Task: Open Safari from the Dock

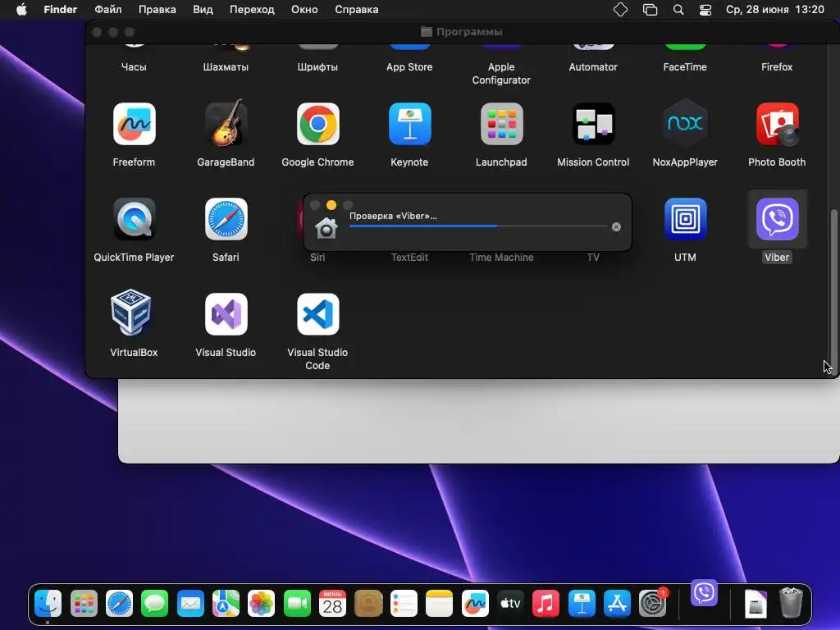Action: pyautogui.click(x=119, y=604)
